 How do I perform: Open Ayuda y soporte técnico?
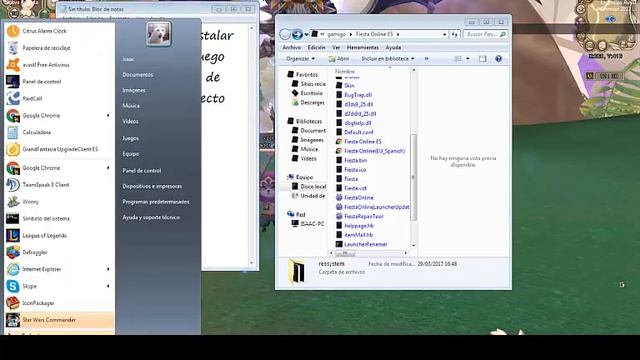pos(151,218)
